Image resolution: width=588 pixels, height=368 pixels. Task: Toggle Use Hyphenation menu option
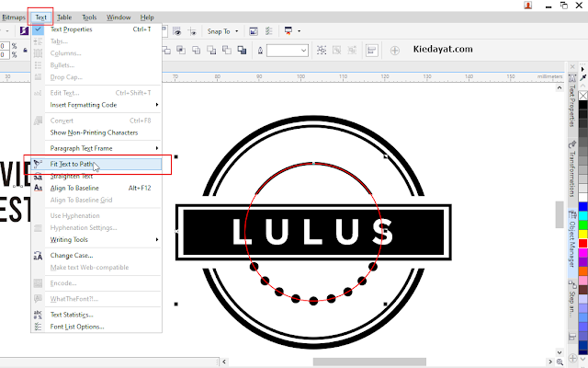point(96,215)
